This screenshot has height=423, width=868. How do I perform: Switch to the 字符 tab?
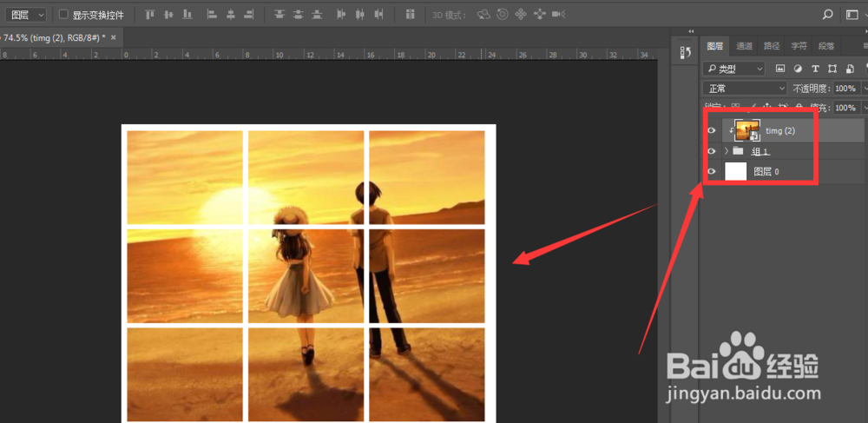click(799, 46)
